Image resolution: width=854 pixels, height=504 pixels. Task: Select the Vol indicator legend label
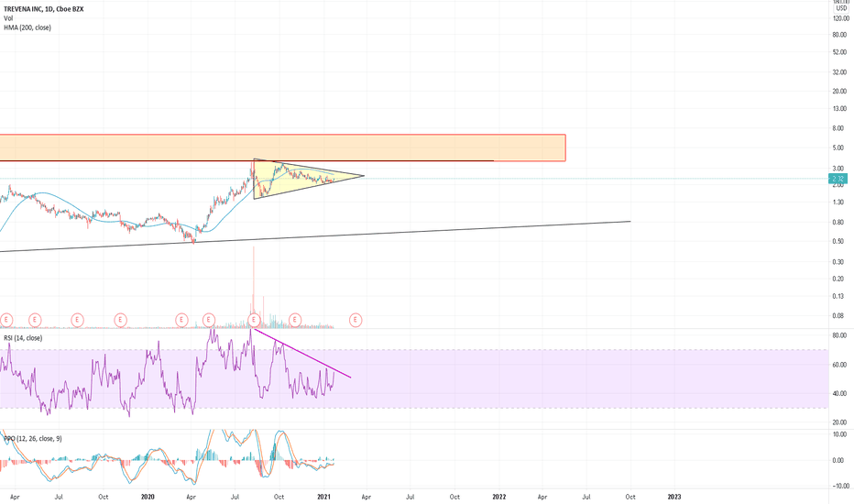(8, 18)
